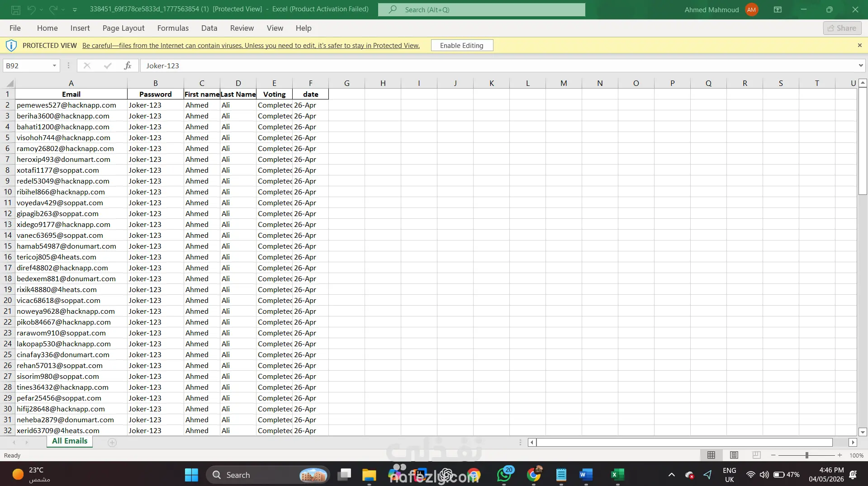The image size is (868, 486).
Task: Click the formula bar containing Joker-123
Action: [x=498, y=66]
